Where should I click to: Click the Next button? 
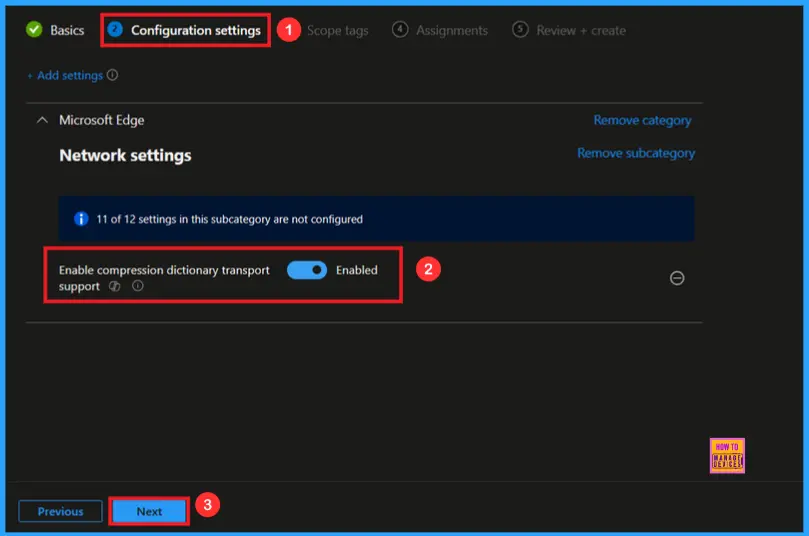point(149,511)
